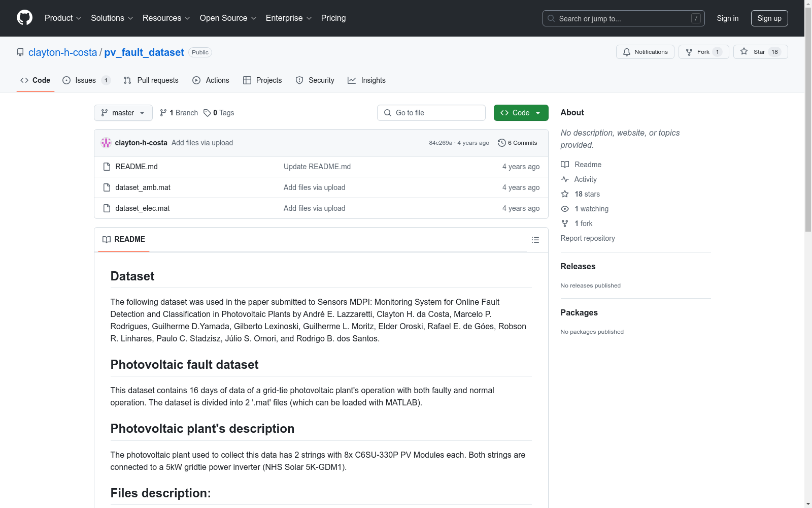812x508 pixels.
Task: Open the Pricing page
Action: pyautogui.click(x=333, y=18)
